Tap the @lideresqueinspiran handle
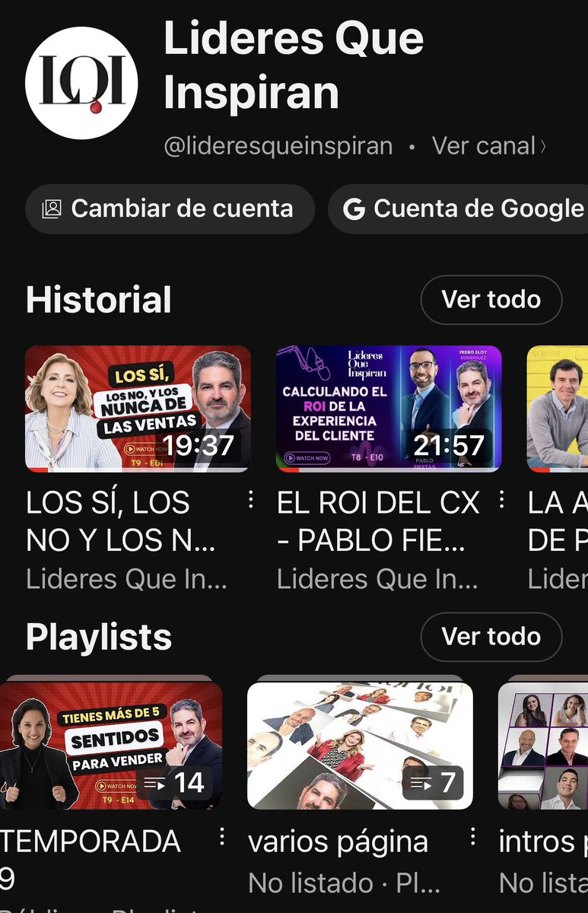Screen dimensions: 588x913 coord(278,145)
